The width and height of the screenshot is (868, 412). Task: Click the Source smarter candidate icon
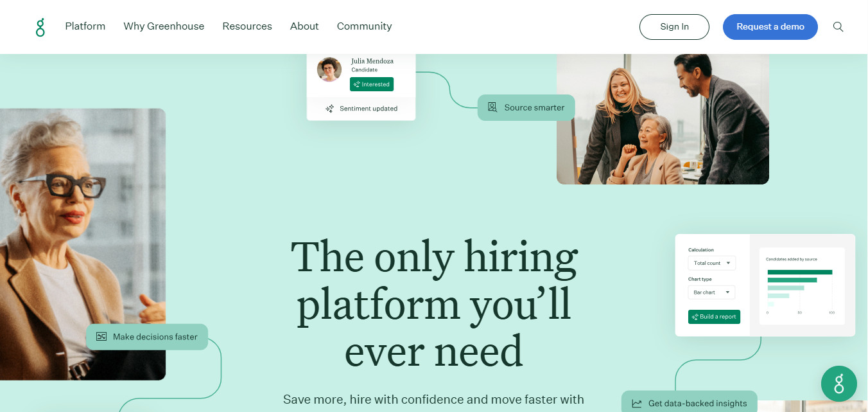[x=492, y=107]
